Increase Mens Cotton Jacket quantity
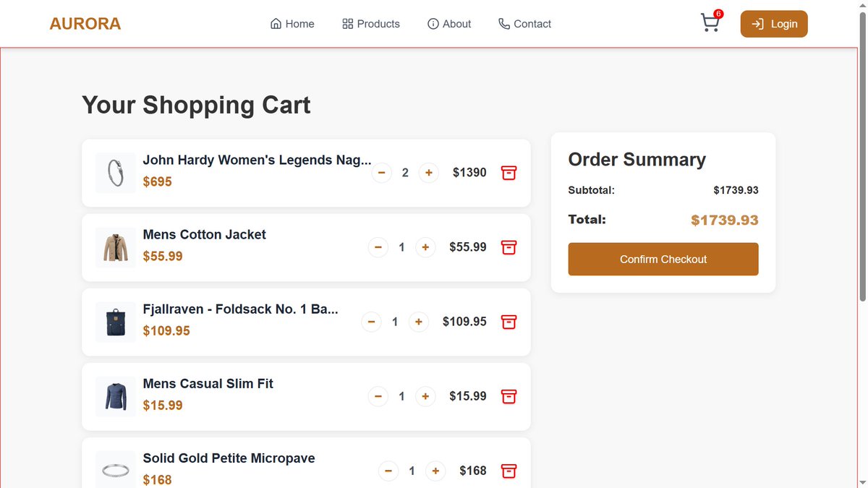 (x=425, y=247)
